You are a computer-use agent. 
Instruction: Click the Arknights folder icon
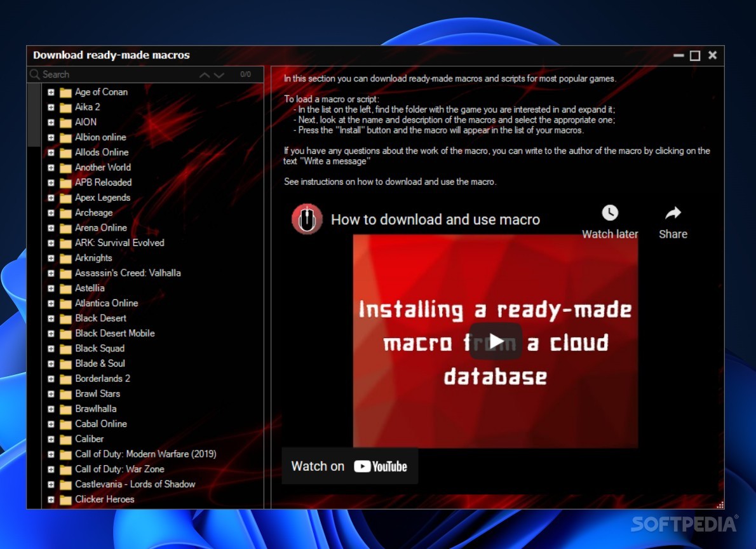[65, 258]
